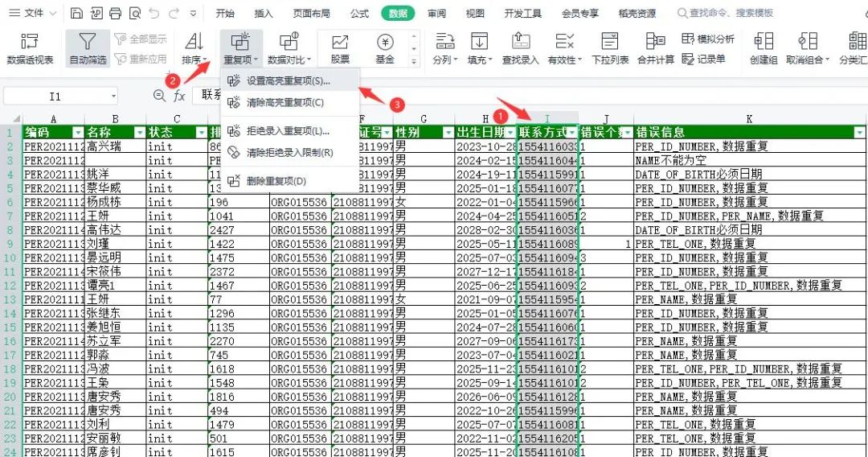Image resolution: width=868 pixels, height=457 pixels.
Task: Open the 稻壳资源 tab
Action: (637, 14)
